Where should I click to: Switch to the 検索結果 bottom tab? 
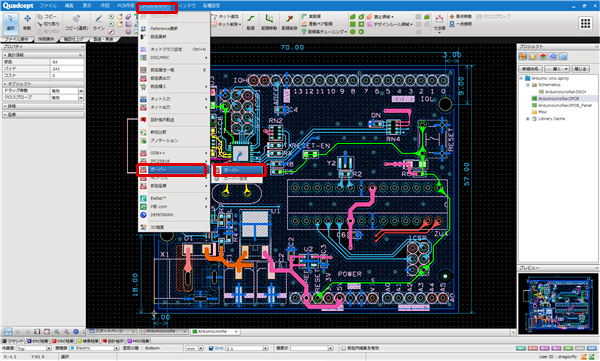88,341
